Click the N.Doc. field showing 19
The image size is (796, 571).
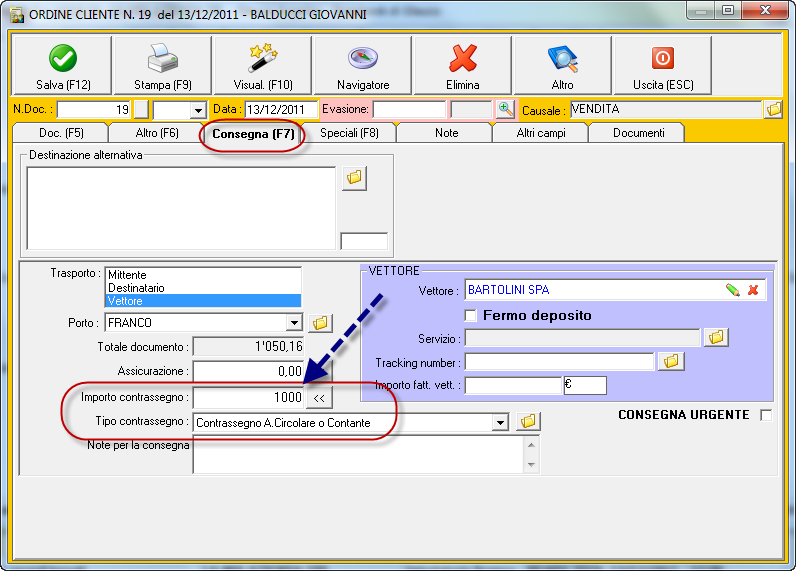pos(94,109)
